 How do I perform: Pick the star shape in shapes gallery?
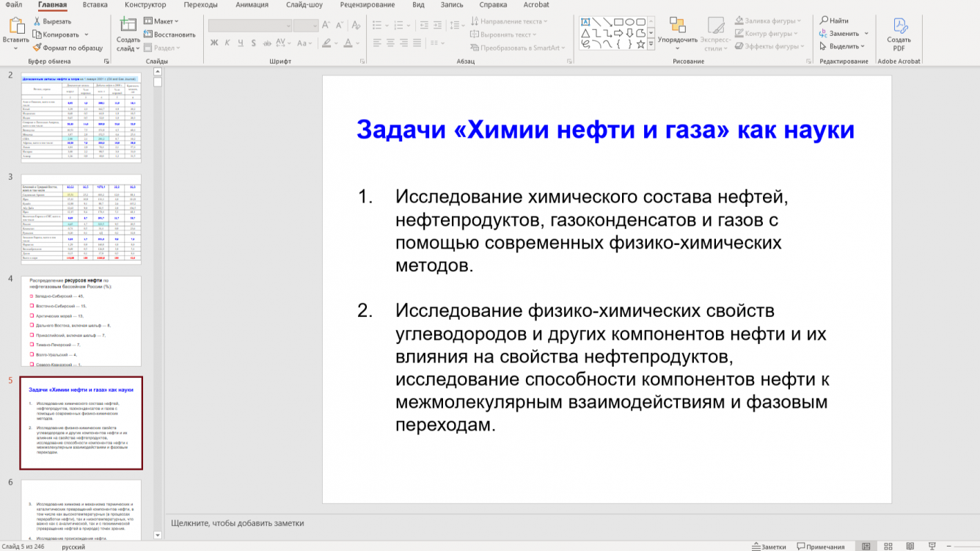click(x=640, y=45)
